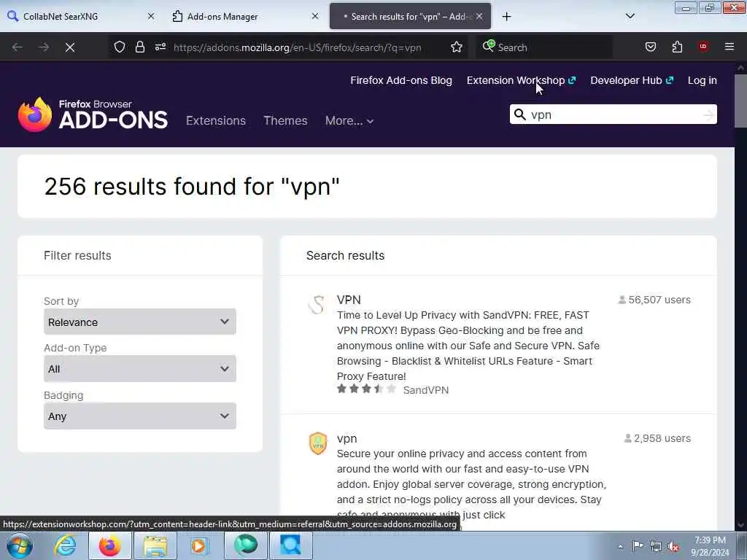747x560 pixels.
Task: Click the forward navigation arrow
Action: pyautogui.click(x=44, y=47)
